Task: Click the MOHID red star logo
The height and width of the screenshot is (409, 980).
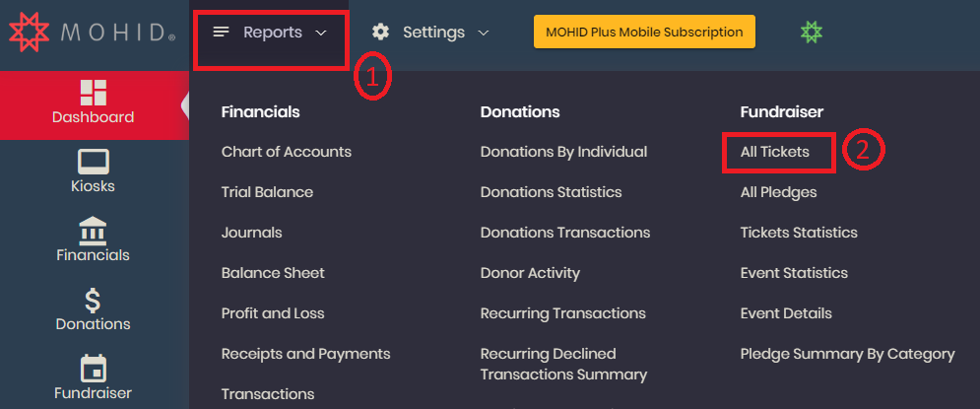Action: pos(29,32)
